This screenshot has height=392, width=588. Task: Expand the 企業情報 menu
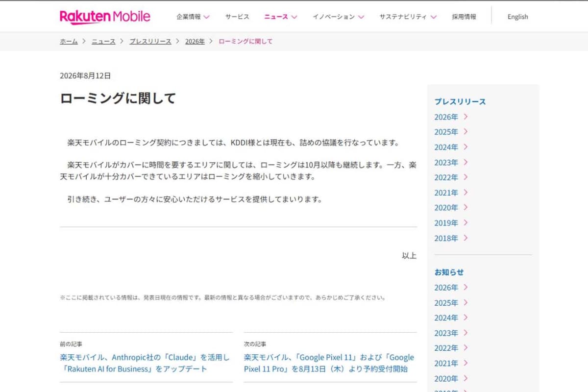(193, 17)
